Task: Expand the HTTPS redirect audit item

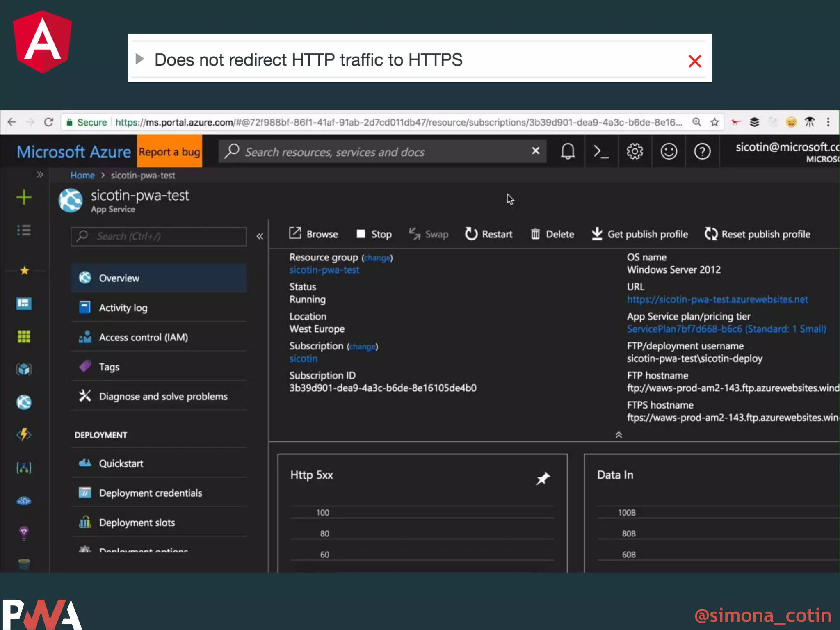Action: tap(140, 59)
